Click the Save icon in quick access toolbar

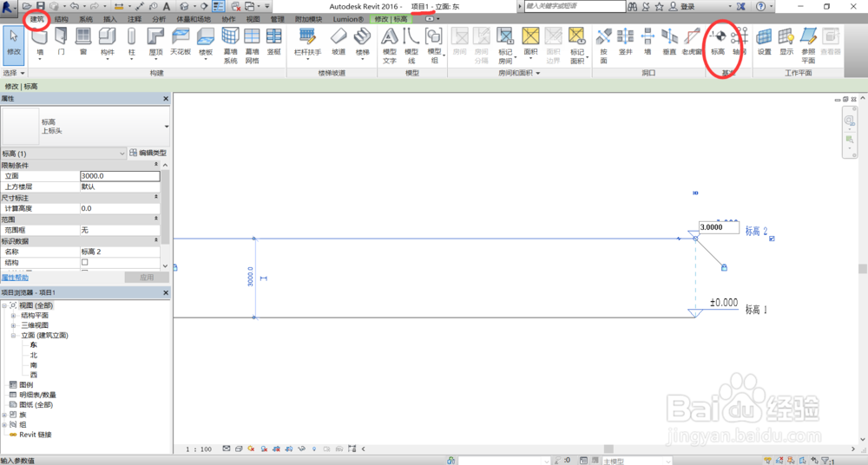tap(41, 6)
